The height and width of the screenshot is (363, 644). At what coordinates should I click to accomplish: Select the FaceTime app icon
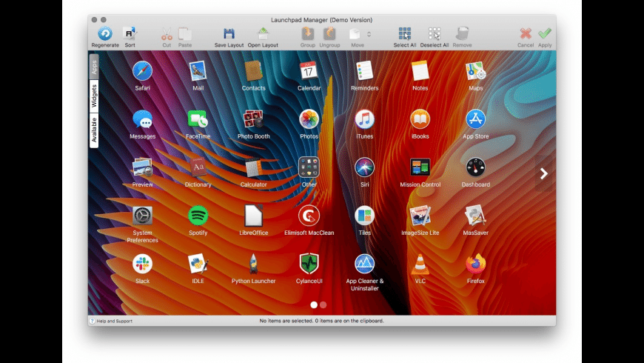tap(198, 119)
